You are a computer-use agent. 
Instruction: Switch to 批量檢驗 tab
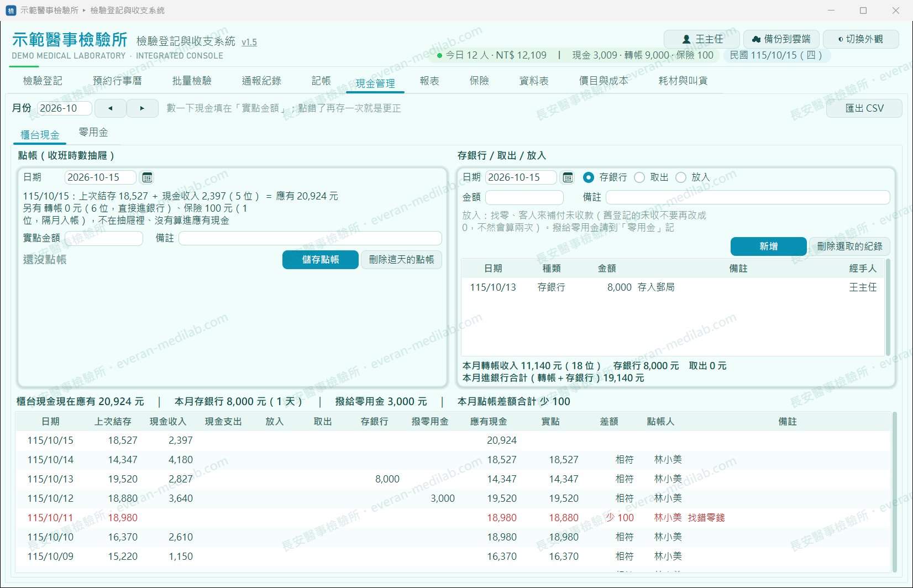[x=192, y=81]
